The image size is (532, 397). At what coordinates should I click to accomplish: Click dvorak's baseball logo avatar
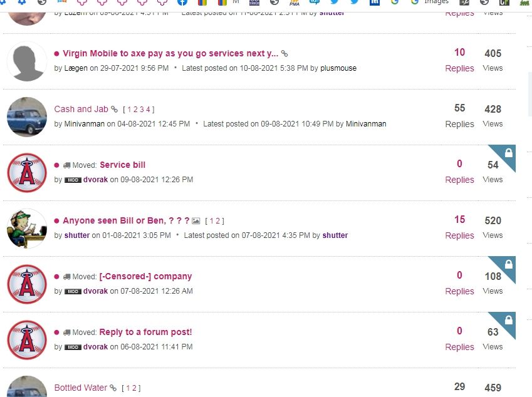(x=26, y=172)
